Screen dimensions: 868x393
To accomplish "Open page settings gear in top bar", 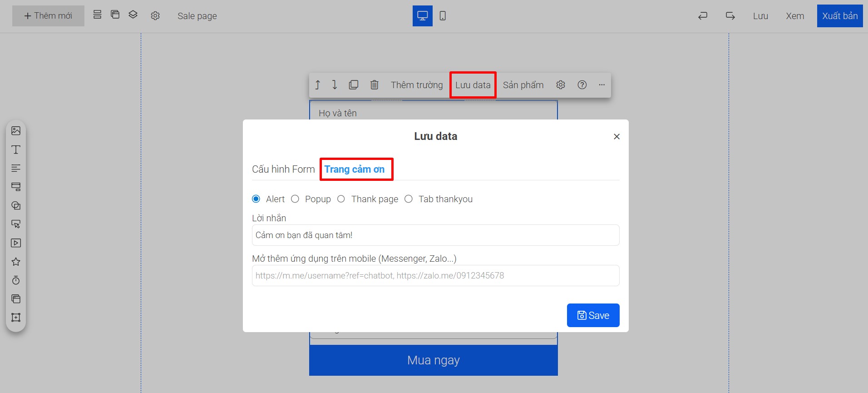I will [x=155, y=16].
